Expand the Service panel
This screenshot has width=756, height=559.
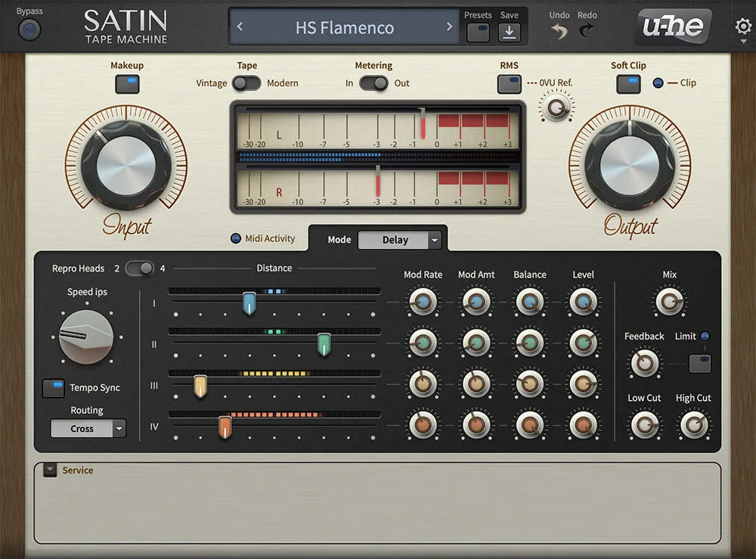pyautogui.click(x=49, y=470)
